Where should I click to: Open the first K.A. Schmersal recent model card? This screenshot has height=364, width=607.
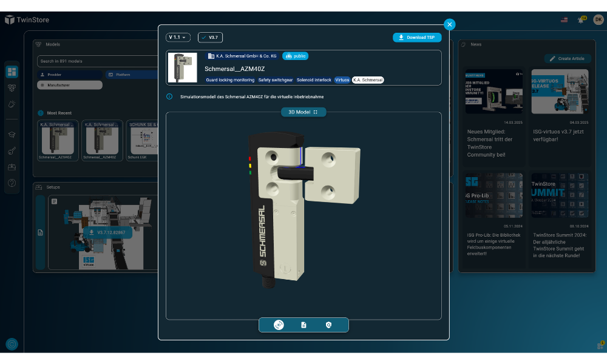(x=58, y=140)
